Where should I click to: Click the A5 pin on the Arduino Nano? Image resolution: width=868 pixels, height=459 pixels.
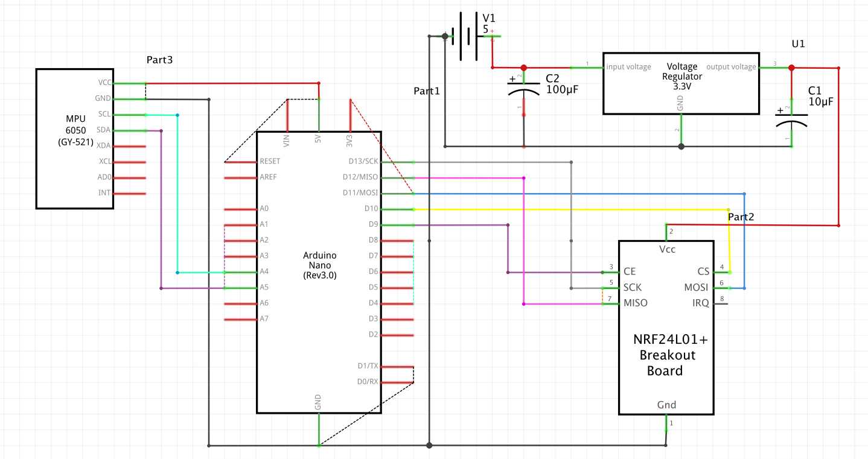(240, 288)
